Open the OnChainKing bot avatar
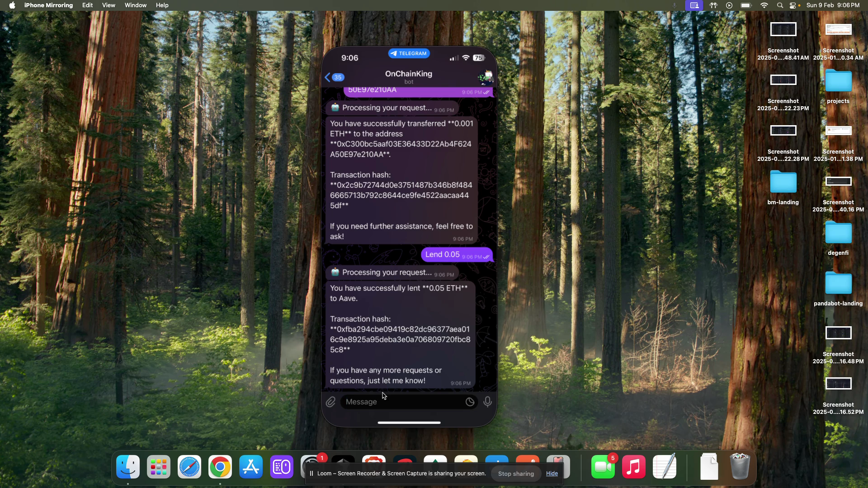The height and width of the screenshot is (488, 868). (486, 77)
